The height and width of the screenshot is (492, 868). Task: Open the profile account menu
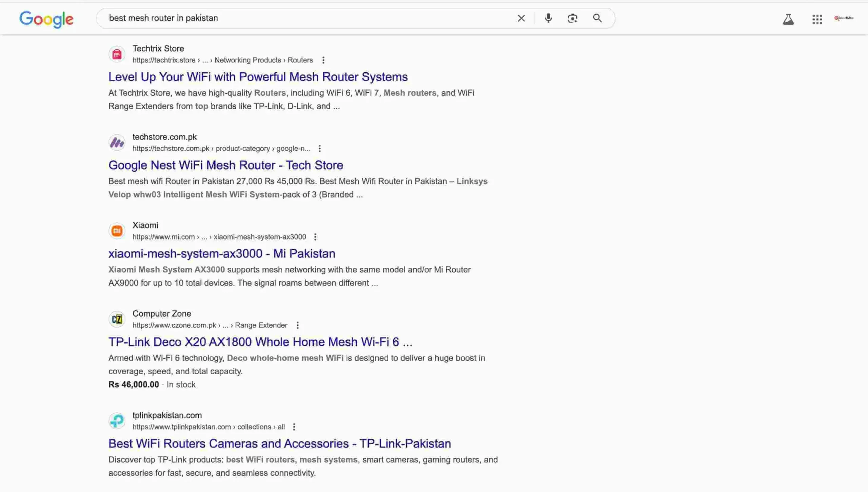pyautogui.click(x=844, y=18)
